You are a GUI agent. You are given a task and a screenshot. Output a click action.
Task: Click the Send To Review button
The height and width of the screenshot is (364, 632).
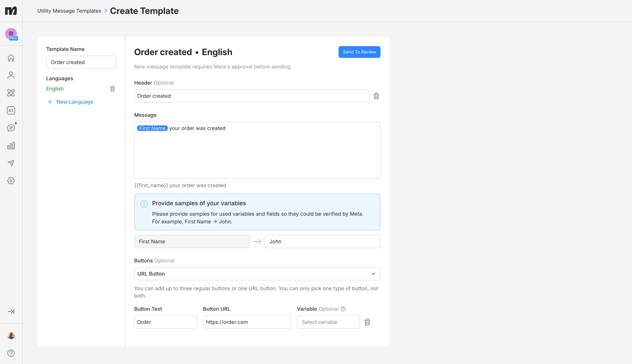click(359, 52)
